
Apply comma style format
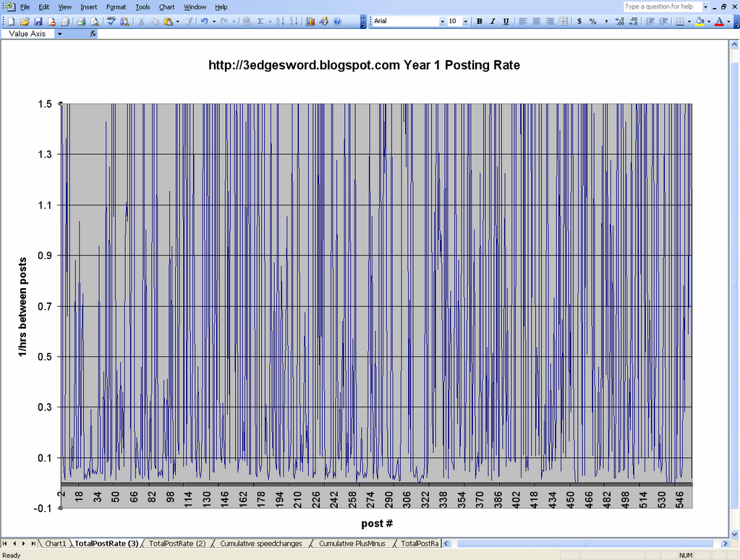606,21
